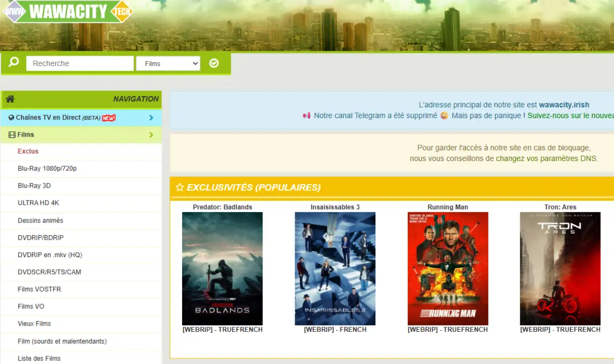Click the globe icon beside Chaînes TV

tap(11, 118)
